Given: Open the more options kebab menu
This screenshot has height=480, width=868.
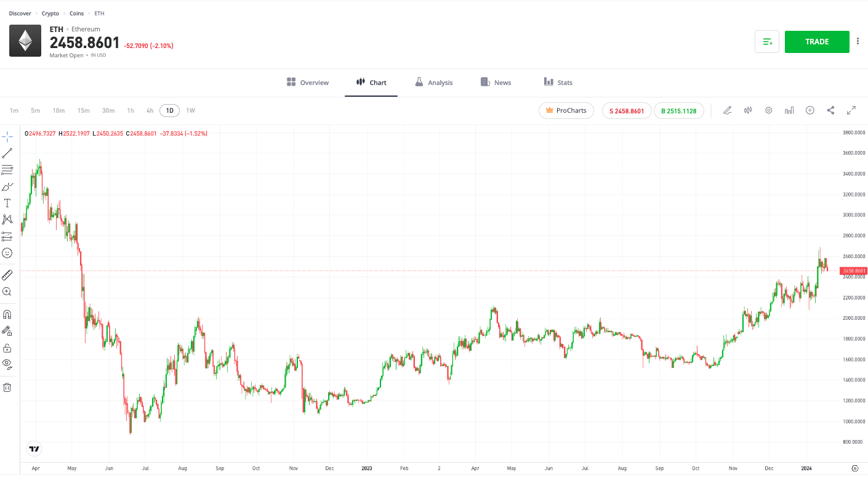Looking at the screenshot, I should [858, 41].
